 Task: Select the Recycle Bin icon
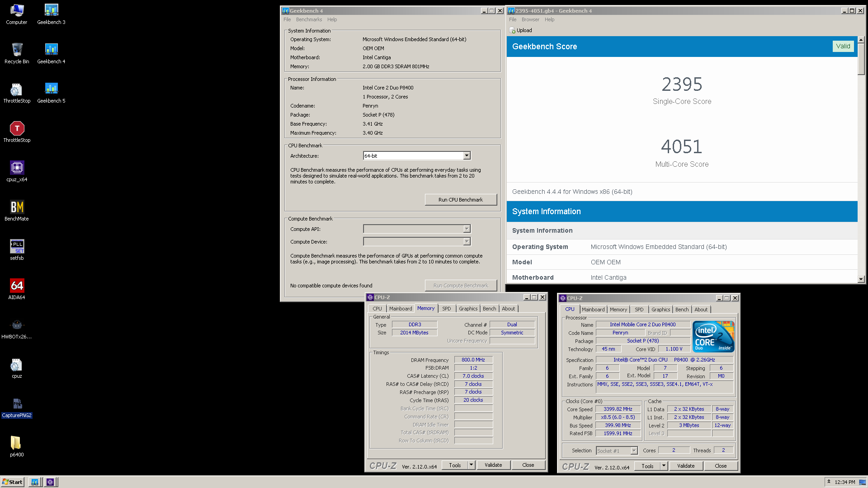point(17,53)
